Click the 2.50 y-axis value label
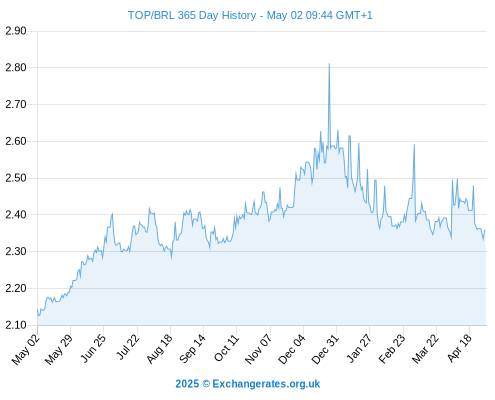 [16, 178]
